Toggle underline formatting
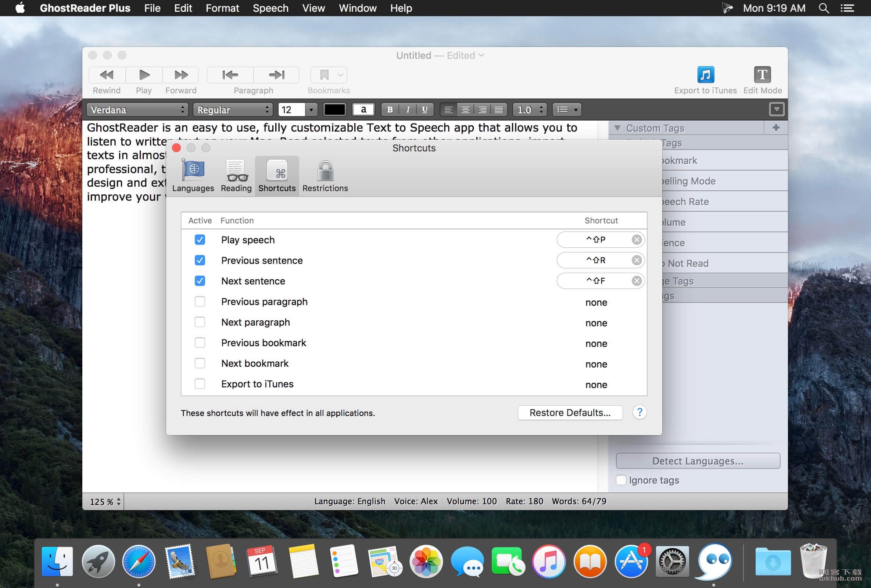Screen dimensions: 871x588 [x=424, y=110]
